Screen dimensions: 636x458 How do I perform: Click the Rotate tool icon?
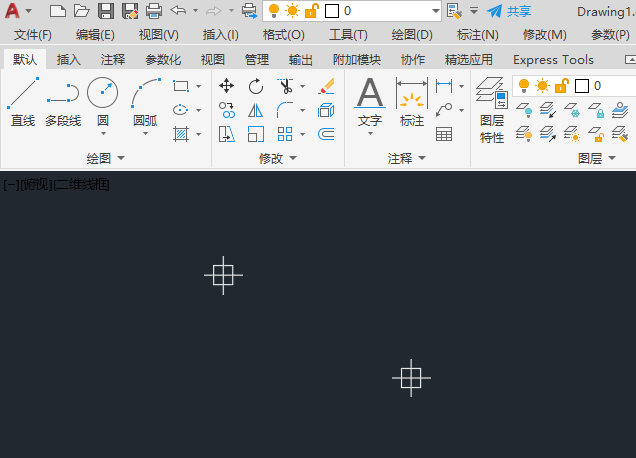point(256,86)
